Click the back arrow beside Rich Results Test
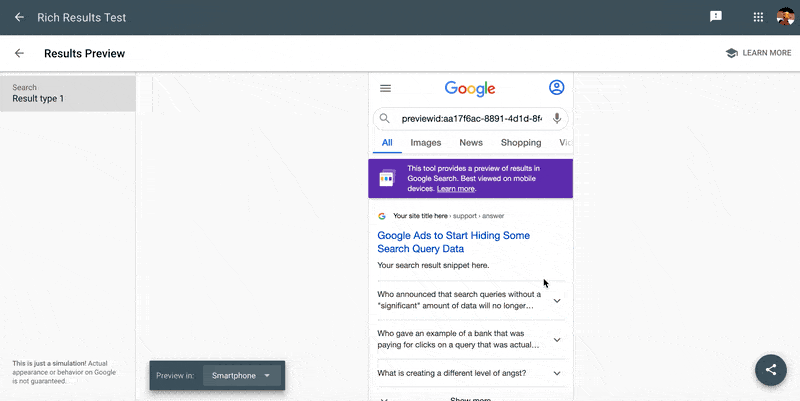Image resolution: width=800 pixels, height=401 pixels. (x=19, y=17)
